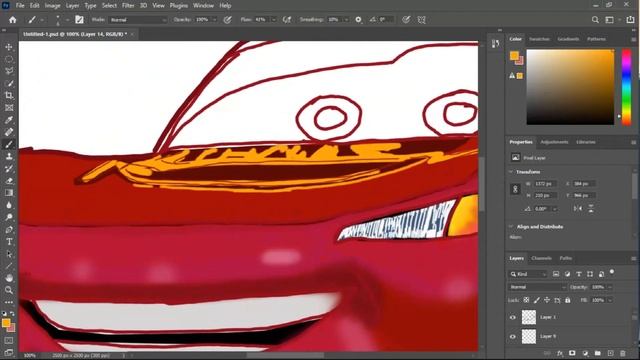Viewport: 640px width, 360px height.
Task: Toggle pressure for opacity button
Action: pos(228,20)
